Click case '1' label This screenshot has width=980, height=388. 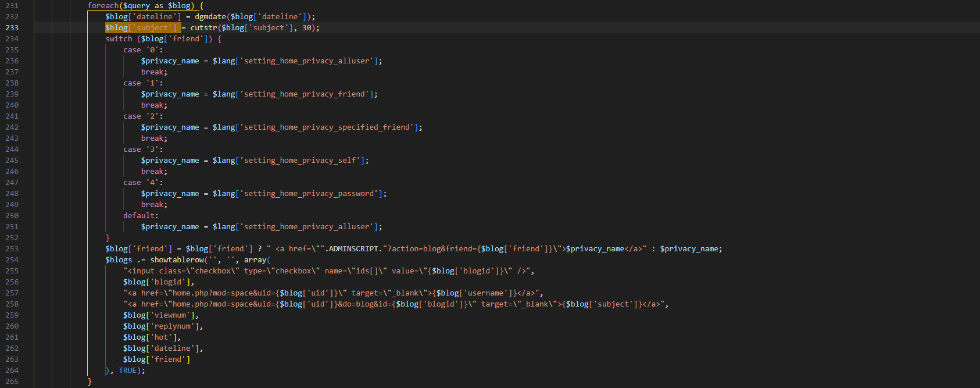click(143, 83)
